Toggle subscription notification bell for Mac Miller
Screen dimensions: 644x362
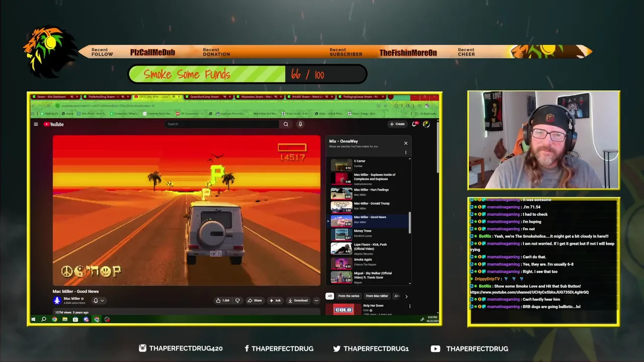[96, 301]
